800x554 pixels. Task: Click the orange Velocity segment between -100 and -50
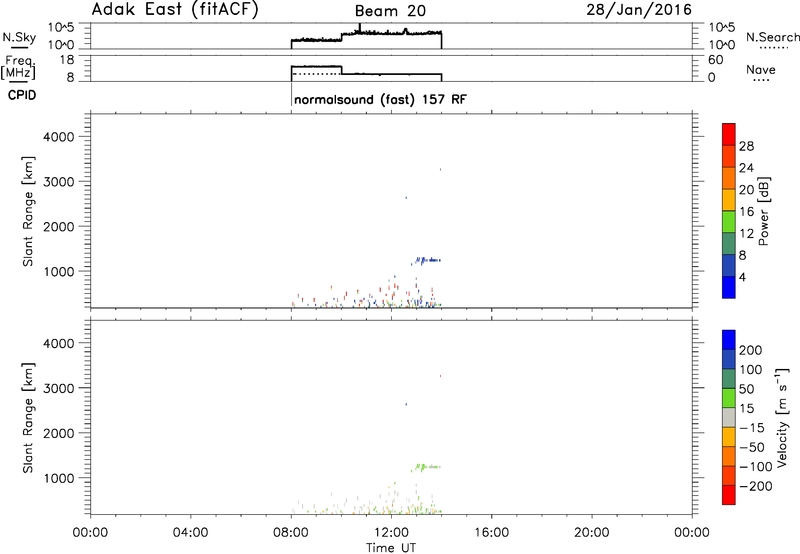[x=729, y=456]
